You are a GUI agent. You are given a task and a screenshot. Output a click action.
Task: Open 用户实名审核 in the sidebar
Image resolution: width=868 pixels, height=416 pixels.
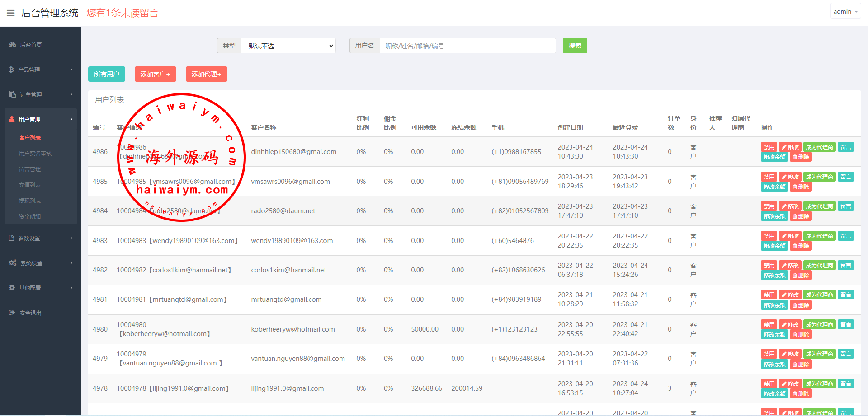(x=35, y=154)
